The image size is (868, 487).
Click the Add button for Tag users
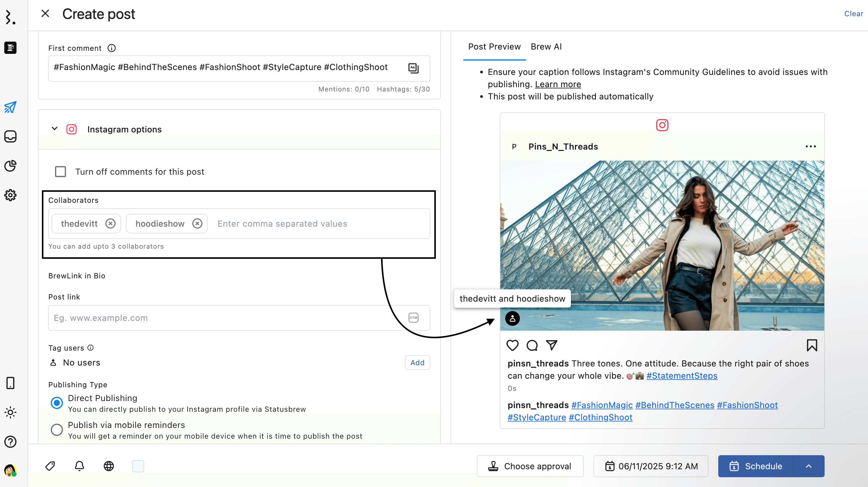click(417, 362)
